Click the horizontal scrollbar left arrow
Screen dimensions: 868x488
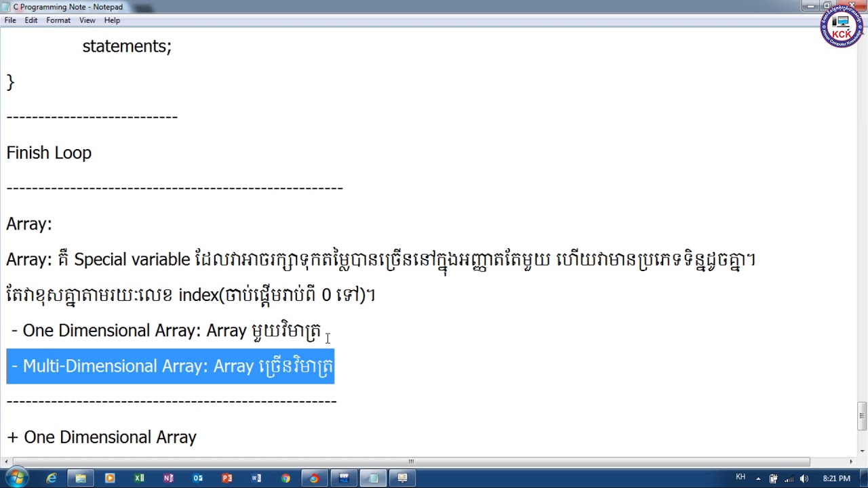(x=5, y=462)
